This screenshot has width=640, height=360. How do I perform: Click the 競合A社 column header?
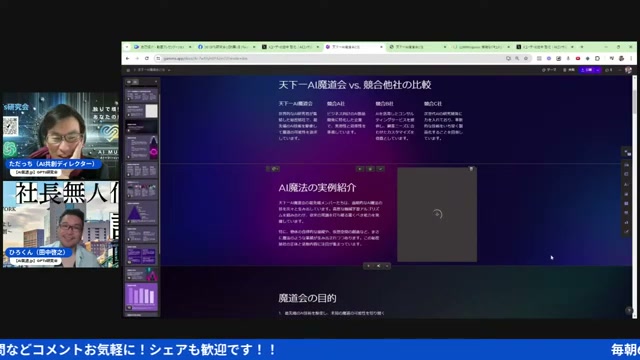coord(336,104)
